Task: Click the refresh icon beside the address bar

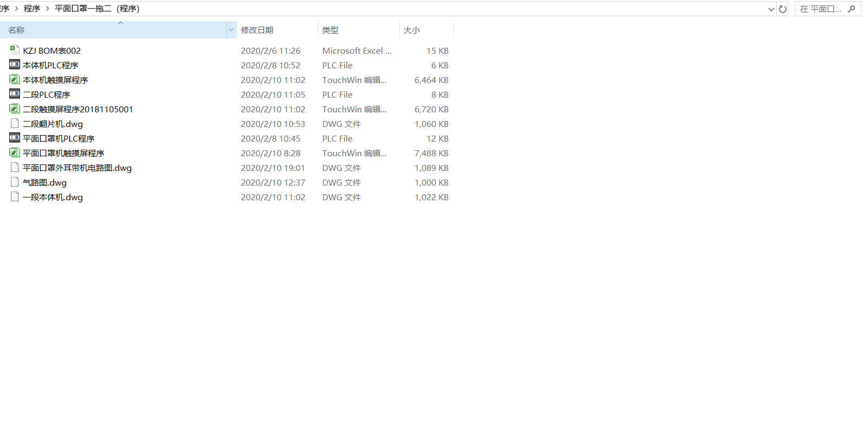Action: point(782,9)
